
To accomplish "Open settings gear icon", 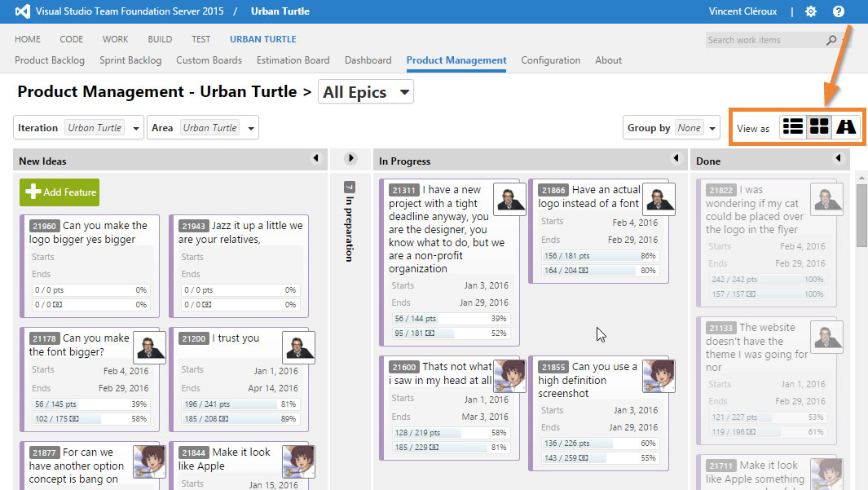I will click(811, 11).
